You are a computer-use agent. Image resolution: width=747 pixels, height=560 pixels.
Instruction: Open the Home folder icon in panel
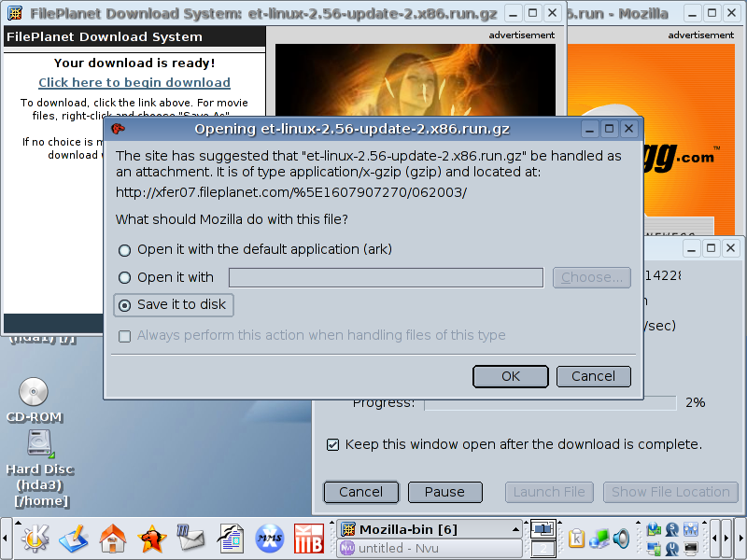point(112,539)
